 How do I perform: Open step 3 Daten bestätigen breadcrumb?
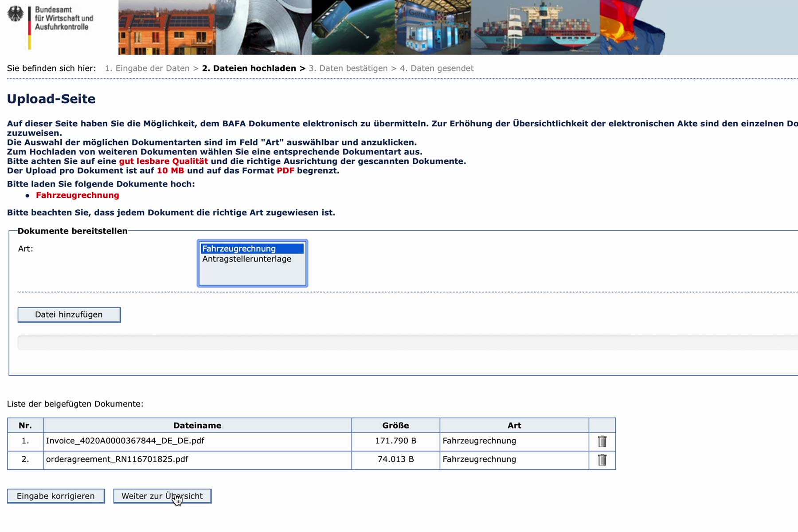click(x=348, y=68)
